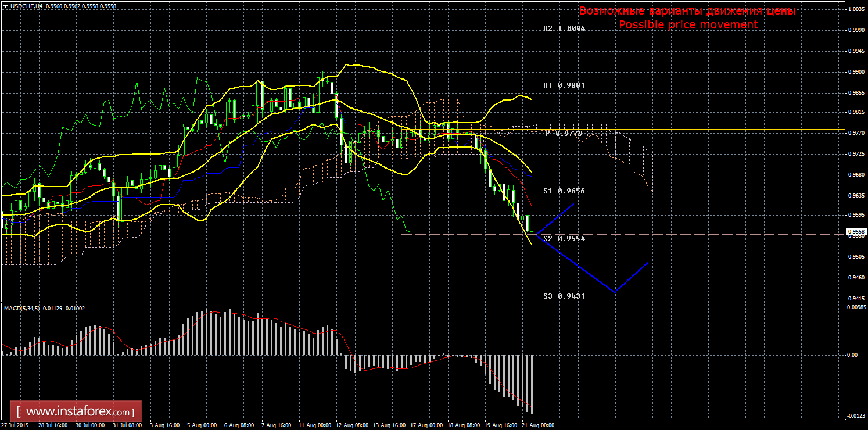Click the 1.0035 price axis value
This screenshot has width=868, height=430.
(x=856, y=9)
